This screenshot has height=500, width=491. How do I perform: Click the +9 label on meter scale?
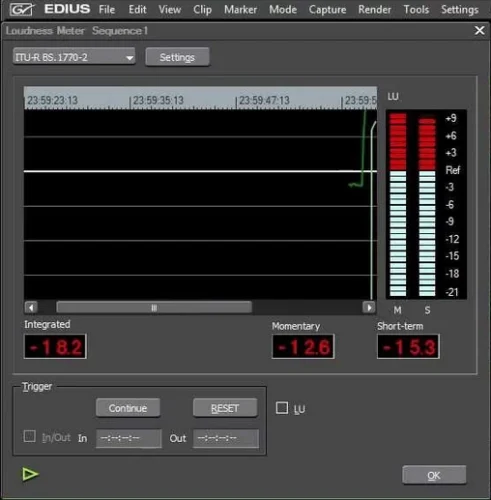coord(451,118)
